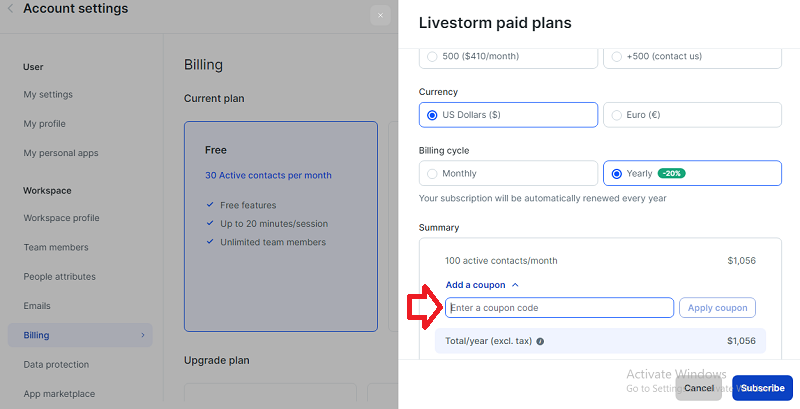Click the Subscribe button
800x409 pixels.
pyautogui.click(x=762, y=388)
